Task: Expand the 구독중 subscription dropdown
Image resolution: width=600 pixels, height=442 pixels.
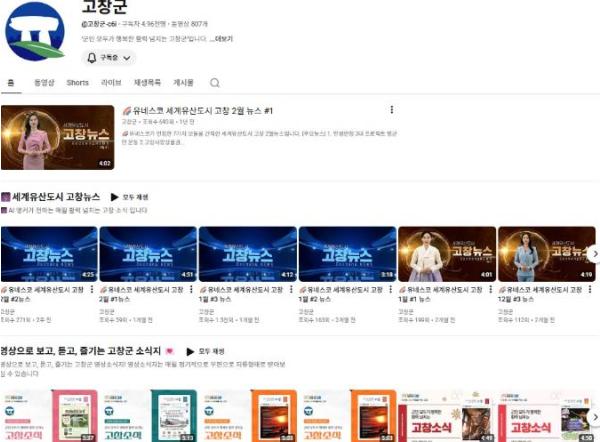Action: (127, 58)
